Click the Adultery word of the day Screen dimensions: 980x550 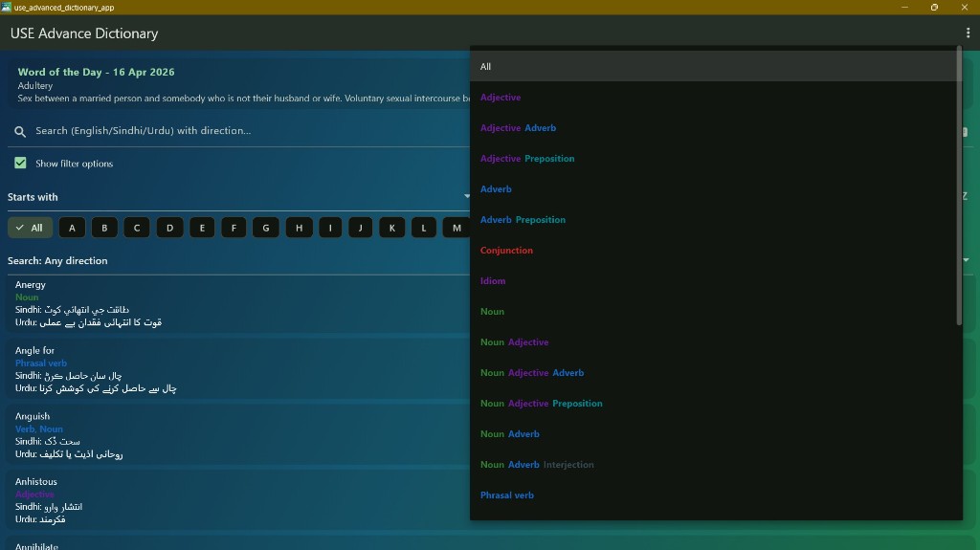point(35,86)
